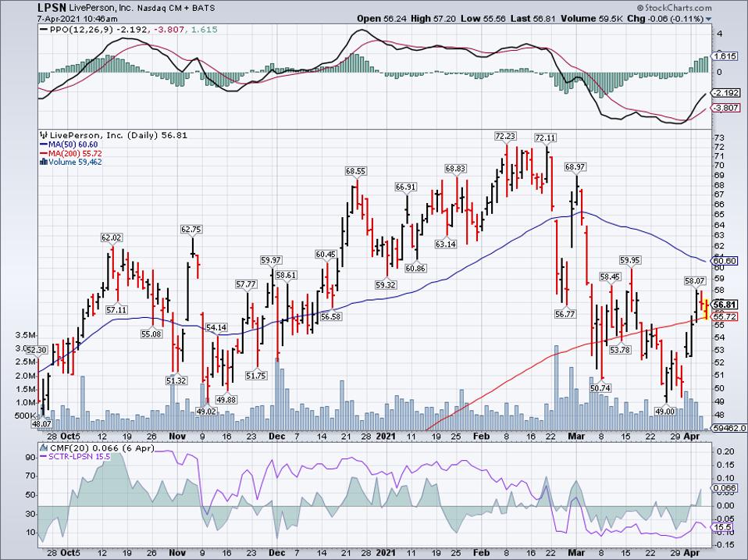Click the 62.75 price label

[191, 230]
